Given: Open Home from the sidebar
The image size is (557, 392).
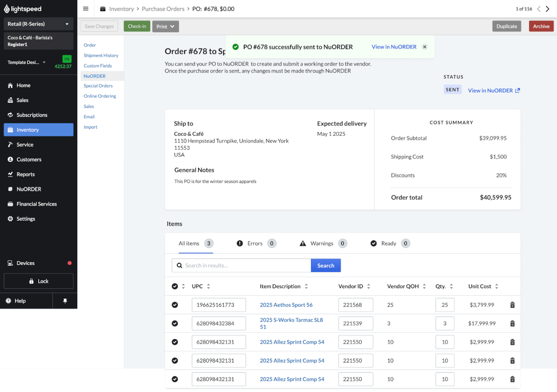Looking at the screenshot, I should pyautogui.click(x=39, y=85).
